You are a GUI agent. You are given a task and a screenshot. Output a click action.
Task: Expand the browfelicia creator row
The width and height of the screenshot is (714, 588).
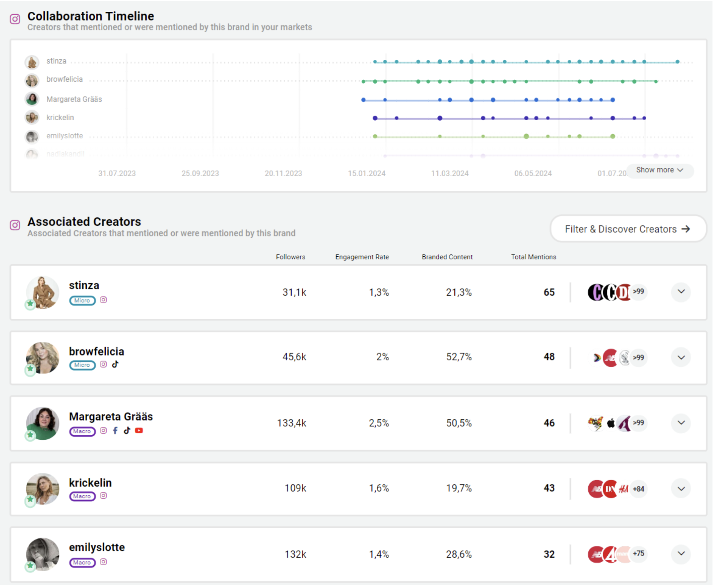pos(681,358)
